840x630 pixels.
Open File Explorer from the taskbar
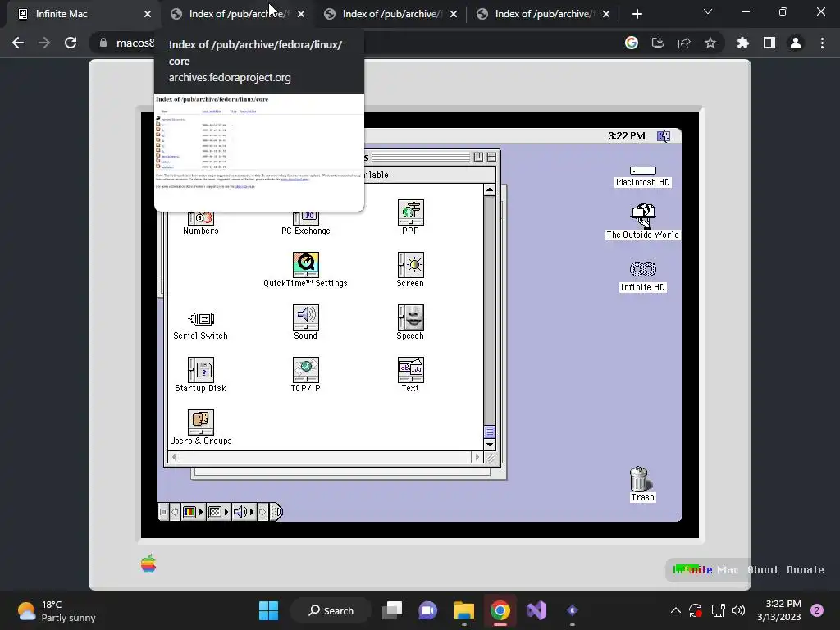pyautogui.click(x=464, y=610)
